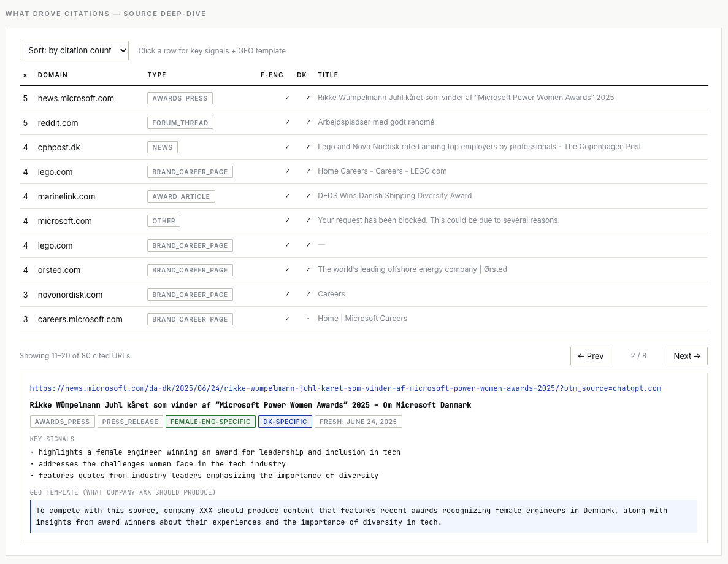This screenshot has width=728, height=564.
Task: Click BRAND_CAREER_PAGE tag in careers.microsoft.com row
Action: 190,320
